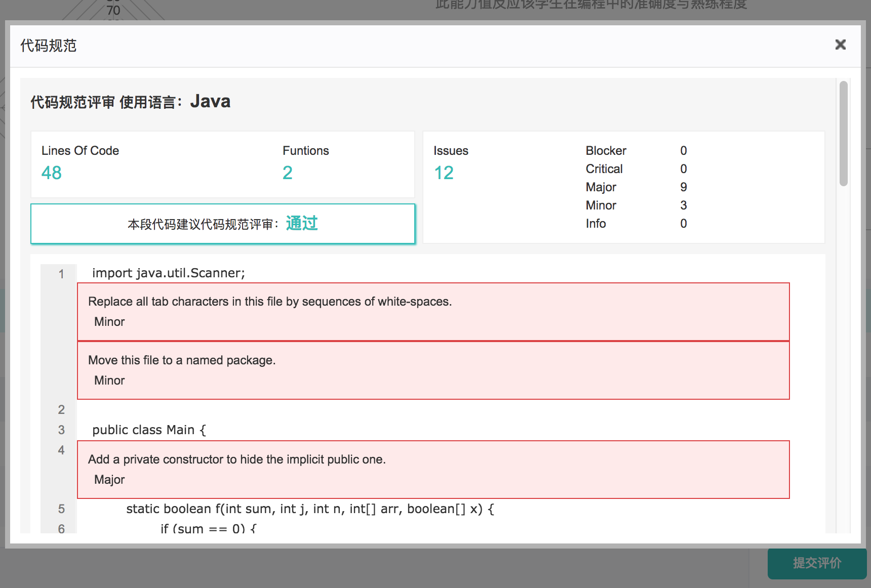This screenshot has width=871, height=588.
Task: Select the 'Replace all tab characters' issue box
Action: pyautogui.click(x=433, y=312)
